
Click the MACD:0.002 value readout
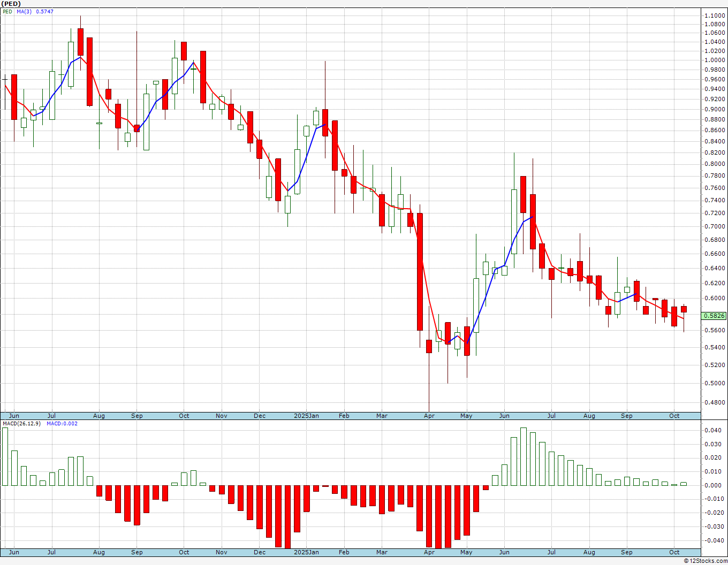[62, 423]
